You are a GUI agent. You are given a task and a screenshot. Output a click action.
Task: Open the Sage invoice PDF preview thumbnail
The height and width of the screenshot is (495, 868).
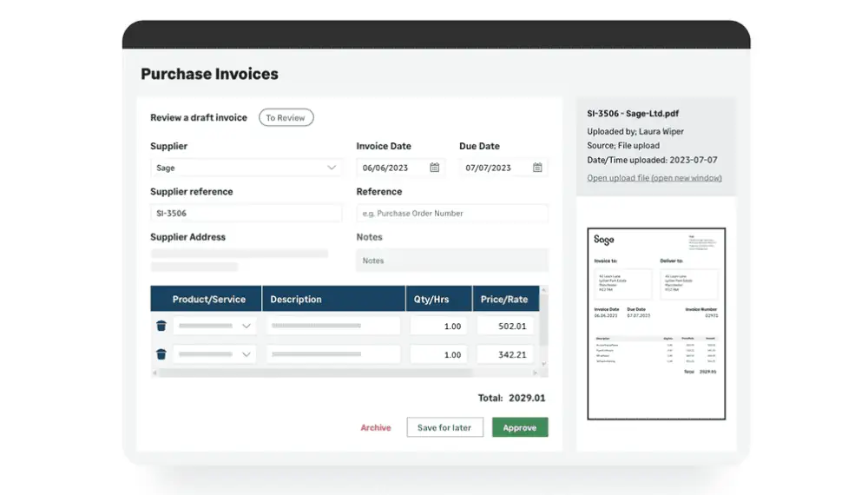656,323
